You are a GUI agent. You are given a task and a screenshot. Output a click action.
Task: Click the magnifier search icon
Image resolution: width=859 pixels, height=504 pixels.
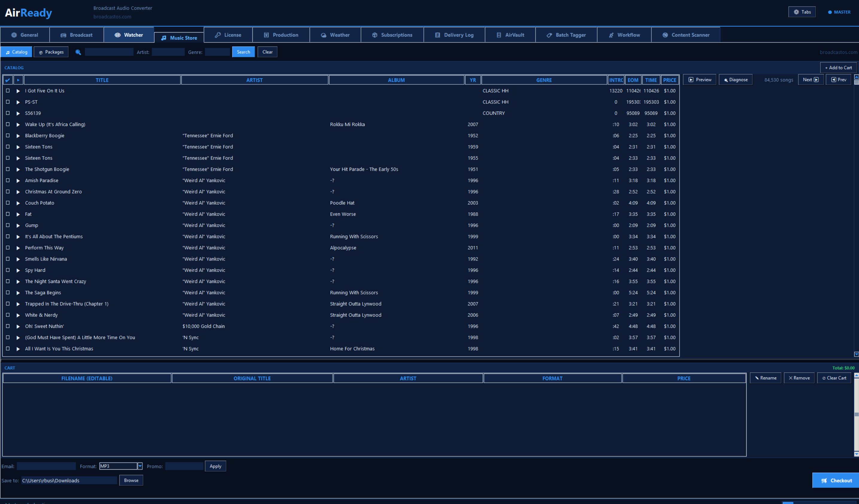point(78,52)
